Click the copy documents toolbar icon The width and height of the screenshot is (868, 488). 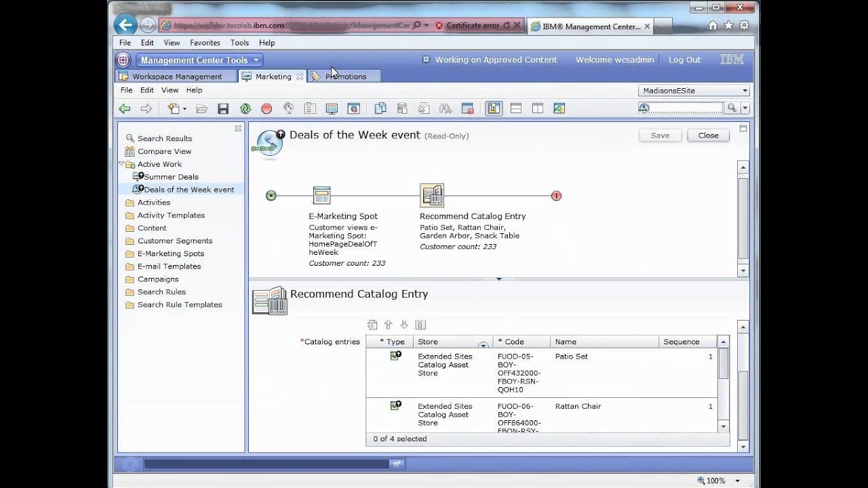click(380, 108)
